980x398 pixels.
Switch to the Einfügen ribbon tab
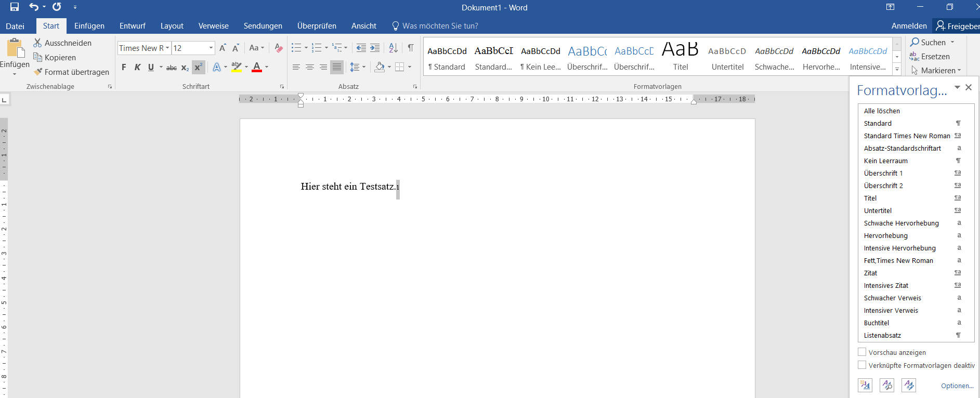click(x=89, y=26)
